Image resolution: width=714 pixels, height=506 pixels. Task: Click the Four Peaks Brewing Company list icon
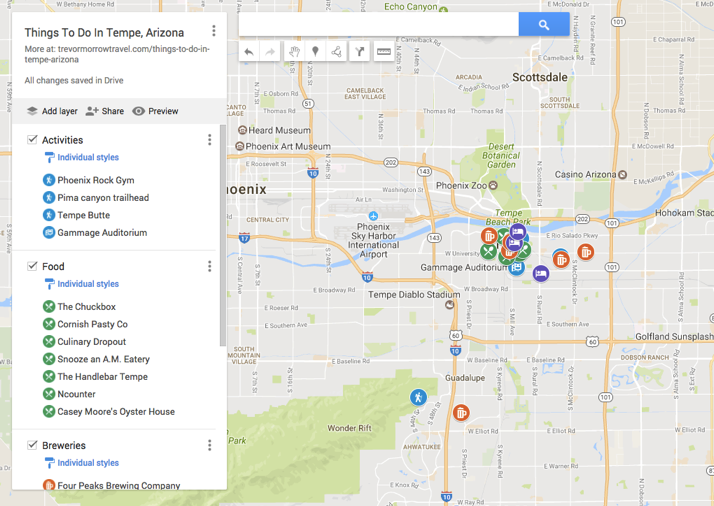[x=49, y=485]
